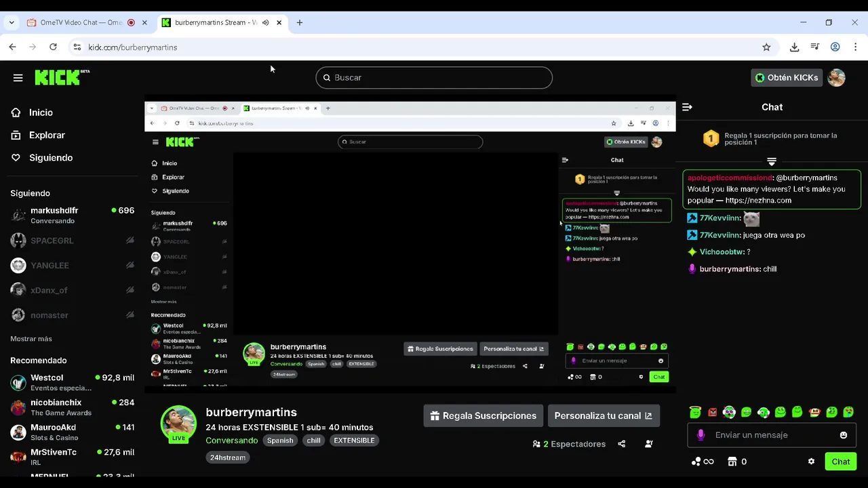
Task: Click the Enviar un mensaje field
Action: pos(773,435)
